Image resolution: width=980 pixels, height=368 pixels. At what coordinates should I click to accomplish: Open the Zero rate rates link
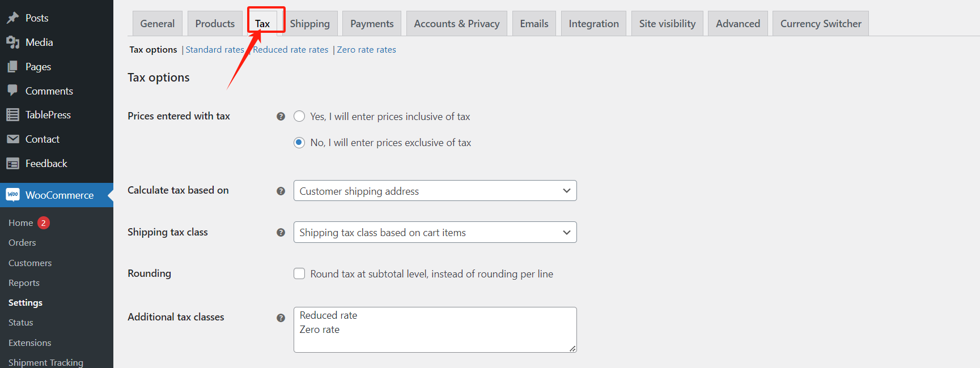click(366, 50)
